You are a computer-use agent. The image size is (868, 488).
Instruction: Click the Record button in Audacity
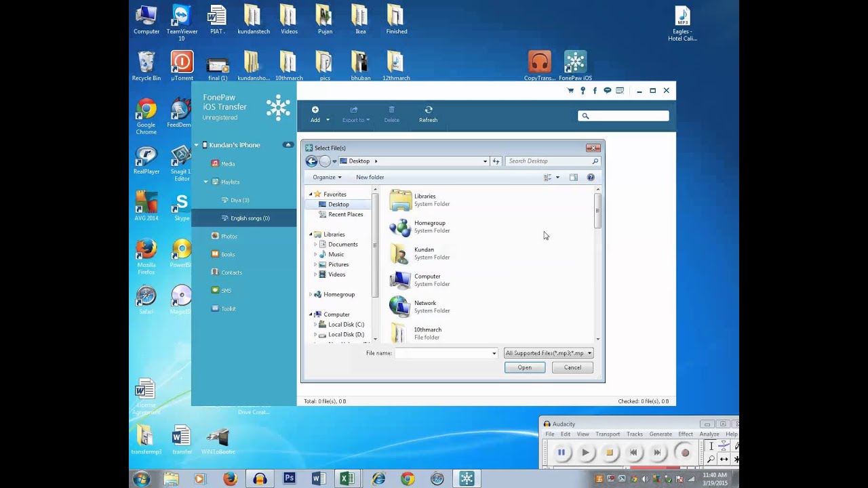tap(685, 453)
